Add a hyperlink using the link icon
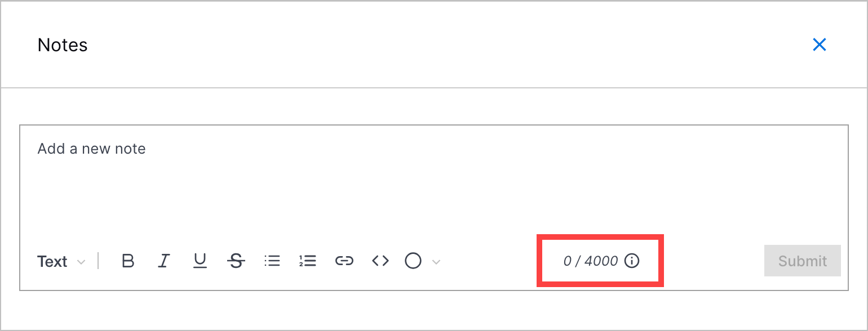Viewport: 868px width, 331px height. [344, 261]
